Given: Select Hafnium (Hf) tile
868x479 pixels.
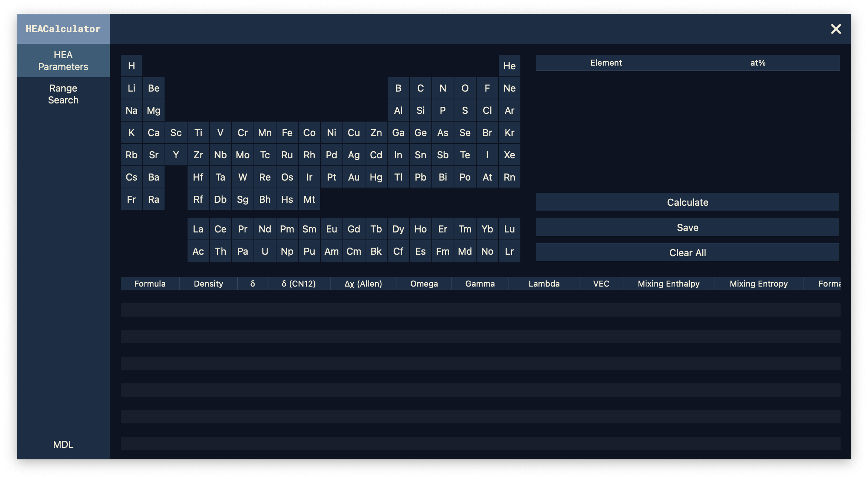Looking at the screenshot, I should [x=198, y=177].
